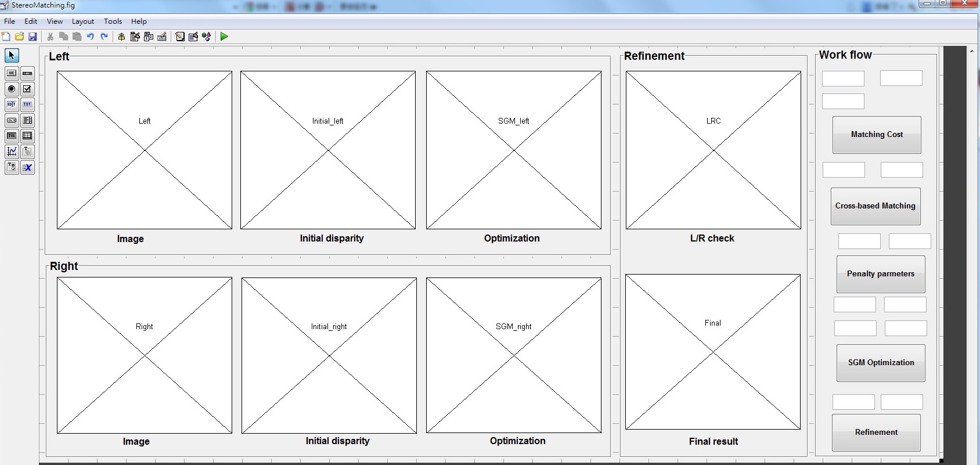The image size is (980, 465).
Task: Select the Refinement button in Work flow
Action: 876,432
